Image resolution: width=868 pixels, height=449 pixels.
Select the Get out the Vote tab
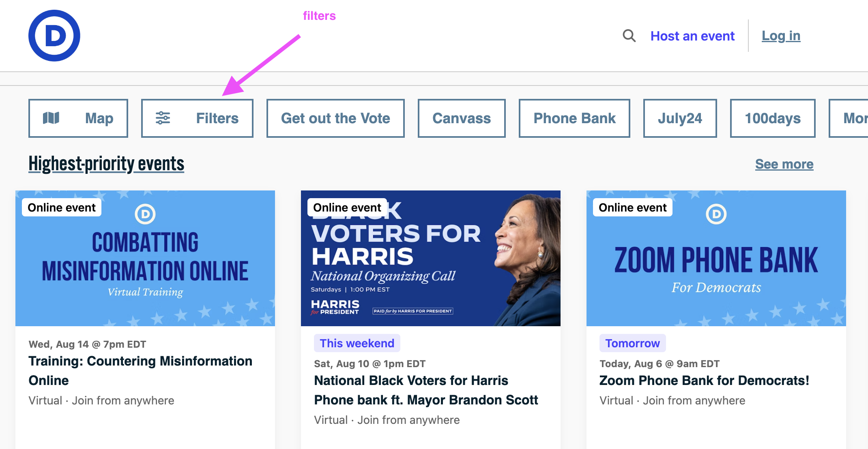pyautogui.click(x=335, y=118)
